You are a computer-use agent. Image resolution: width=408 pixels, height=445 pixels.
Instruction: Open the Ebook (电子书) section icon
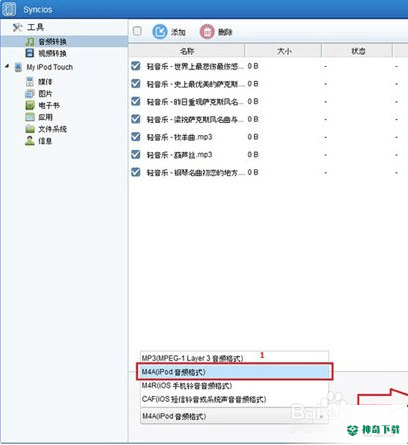pyautogui.click(x=30, y=105)
